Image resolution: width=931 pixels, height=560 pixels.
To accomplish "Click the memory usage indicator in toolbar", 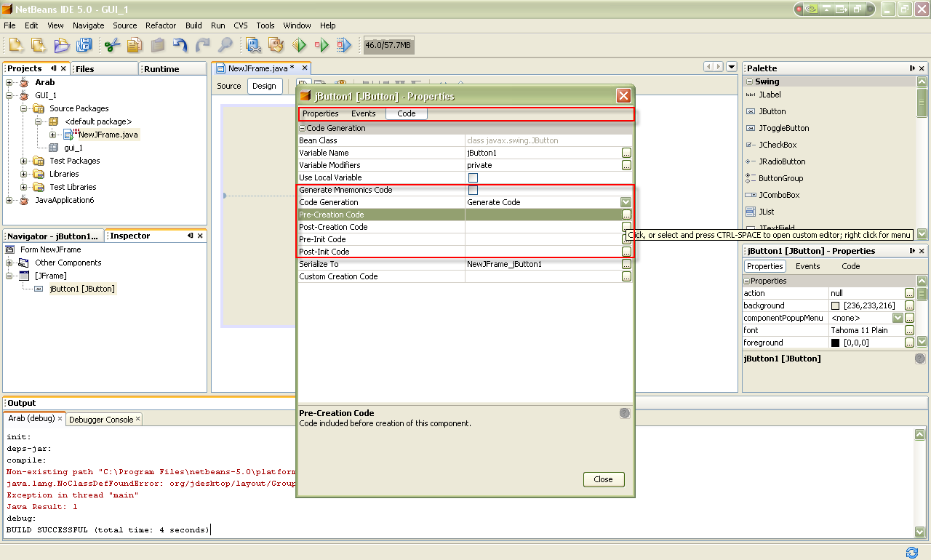I will (388, 45).
